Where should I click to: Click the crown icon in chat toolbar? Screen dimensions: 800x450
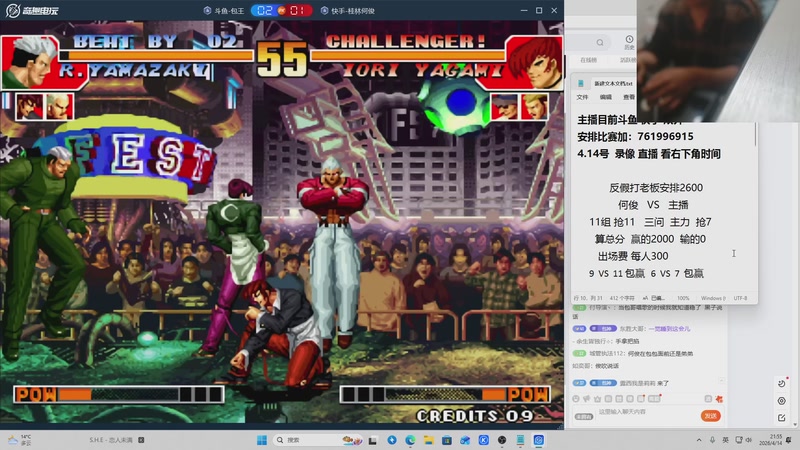coord(597,399)
